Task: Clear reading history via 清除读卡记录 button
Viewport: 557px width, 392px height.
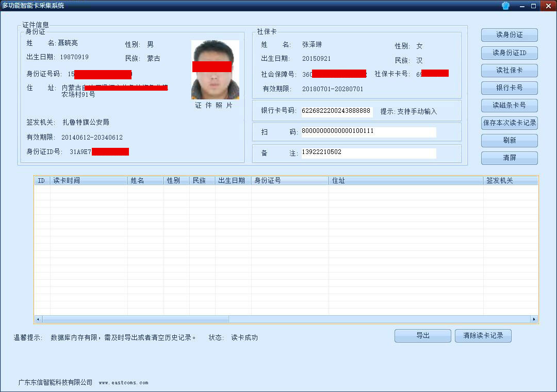Action: [x=483, y=335]
